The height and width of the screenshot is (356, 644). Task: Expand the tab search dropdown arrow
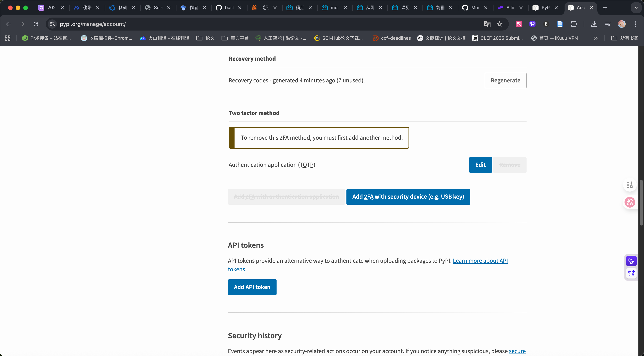636,8
